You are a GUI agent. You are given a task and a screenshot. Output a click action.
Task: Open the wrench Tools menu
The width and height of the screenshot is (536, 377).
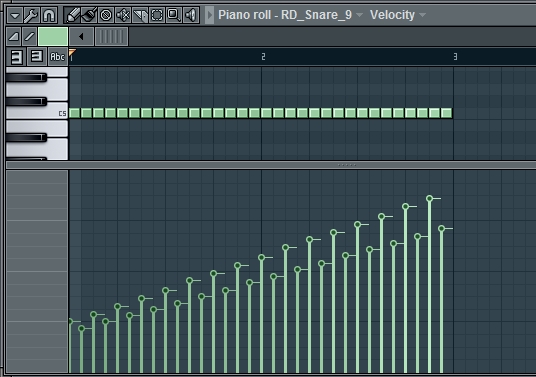point(31,15)
